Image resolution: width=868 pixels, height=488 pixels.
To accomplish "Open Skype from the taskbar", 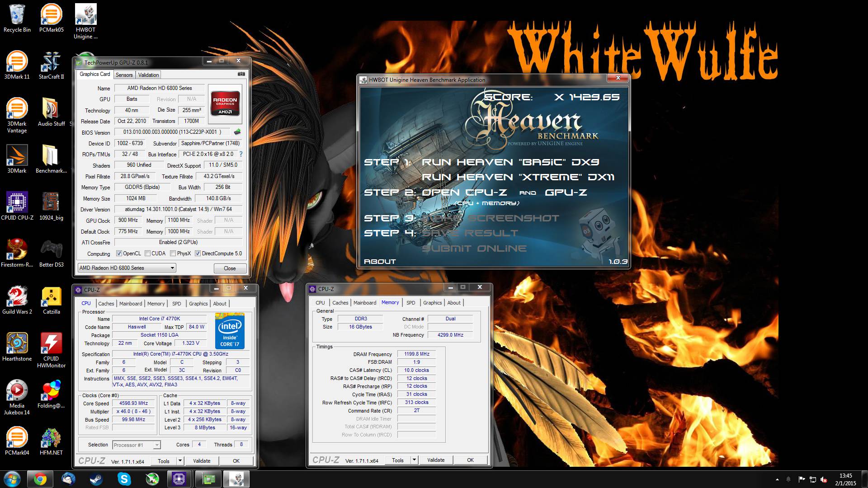I will coord(124,479).
